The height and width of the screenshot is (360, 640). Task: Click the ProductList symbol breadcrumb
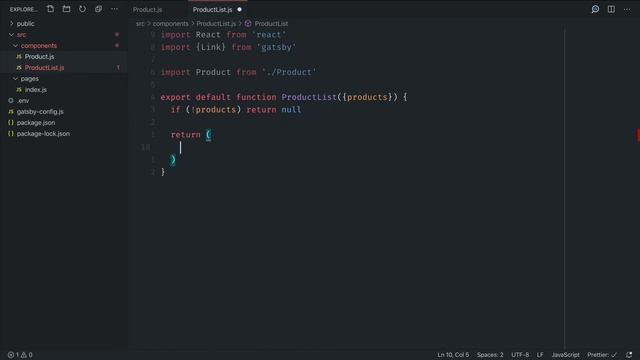point(271,24)
